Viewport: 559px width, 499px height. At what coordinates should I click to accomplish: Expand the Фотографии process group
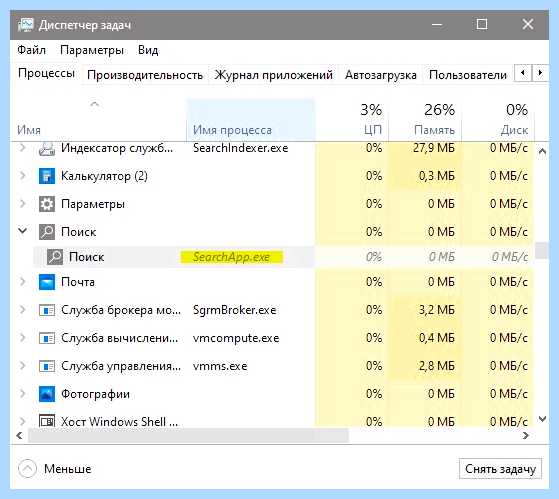pyautogui.click(x=22, y=393)
